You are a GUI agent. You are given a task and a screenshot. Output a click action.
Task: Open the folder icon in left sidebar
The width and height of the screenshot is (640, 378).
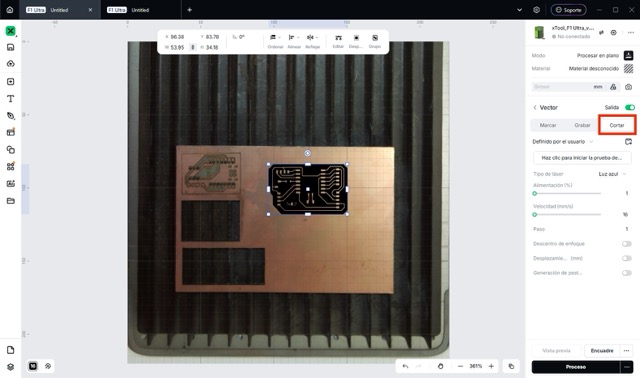11,201
